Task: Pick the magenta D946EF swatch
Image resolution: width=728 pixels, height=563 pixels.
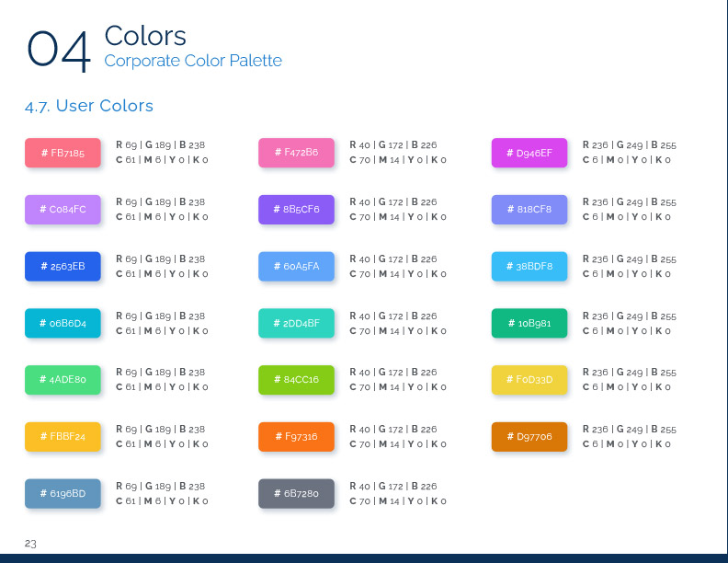Action: click(x=529, y=153)
